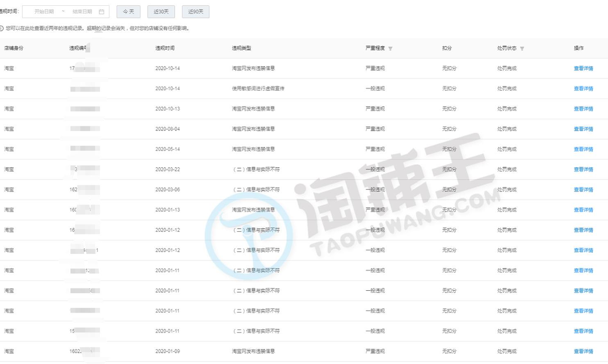Select the date cell 2020-03-22
Image resolution: width=608 pixels, height=364 pixels.
167,169
